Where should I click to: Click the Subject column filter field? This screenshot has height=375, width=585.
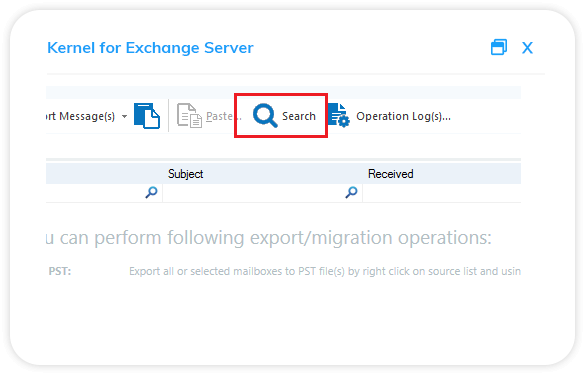262,193
